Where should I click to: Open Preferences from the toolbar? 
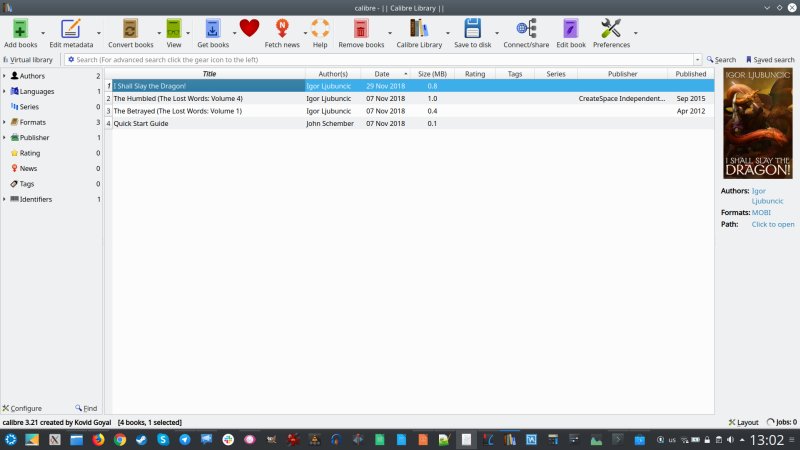click(x=611, y=28)
